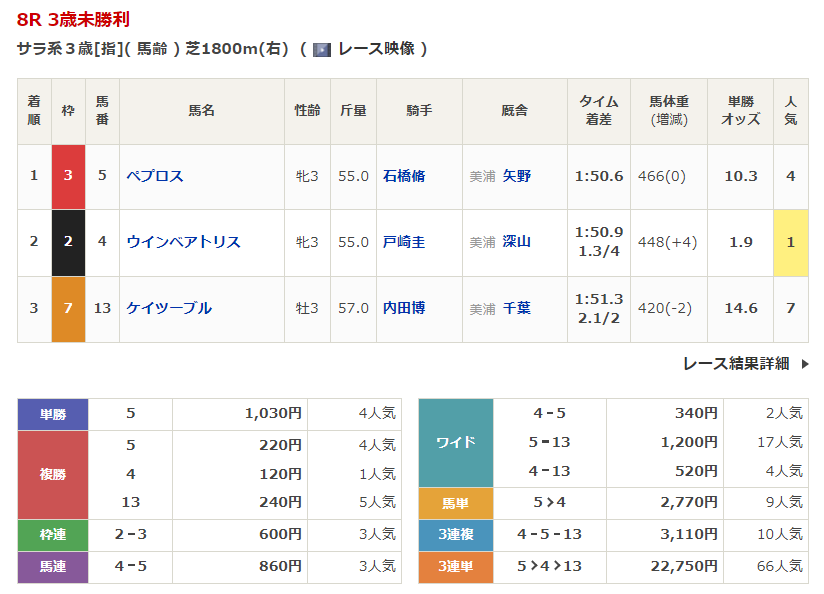Click the 枠連 bet type label

pos(53,535)
